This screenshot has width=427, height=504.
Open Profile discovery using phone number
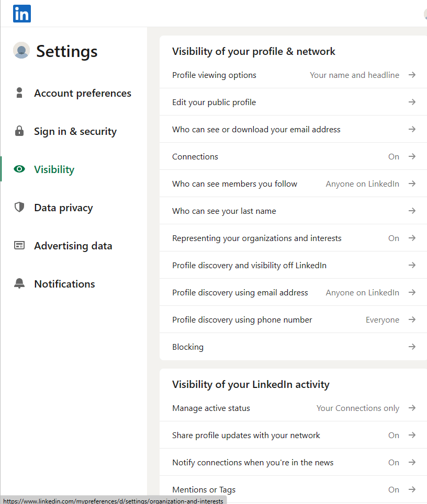(293, 319)
